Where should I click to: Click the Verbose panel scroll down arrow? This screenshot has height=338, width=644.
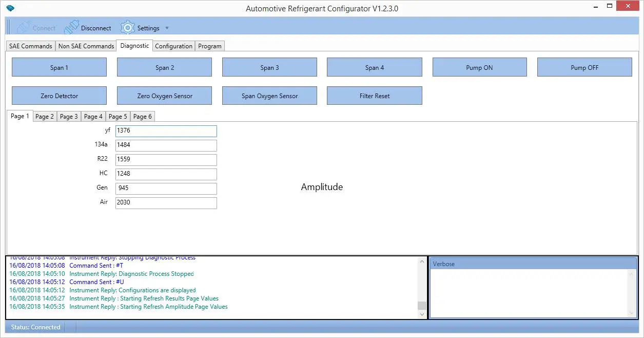pyautogui.click(x=632, y=313)
